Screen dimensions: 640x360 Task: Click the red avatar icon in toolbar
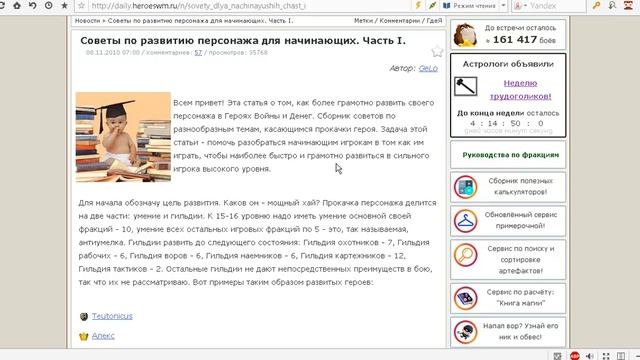(628, 6)
